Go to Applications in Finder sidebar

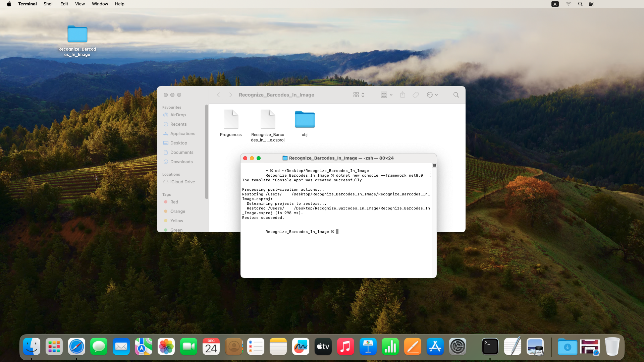click(x=182, y=133)
